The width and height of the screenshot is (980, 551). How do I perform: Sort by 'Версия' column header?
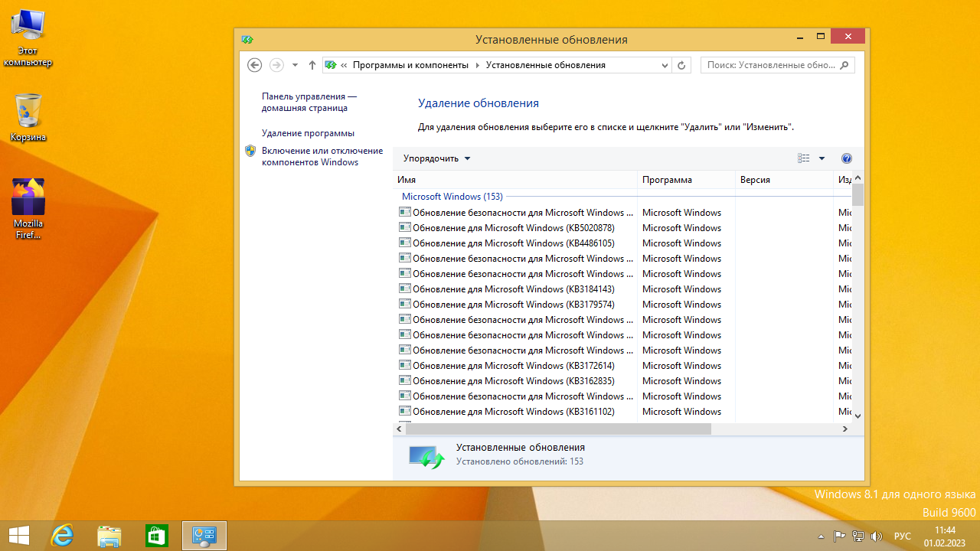(x=784, y=180)
